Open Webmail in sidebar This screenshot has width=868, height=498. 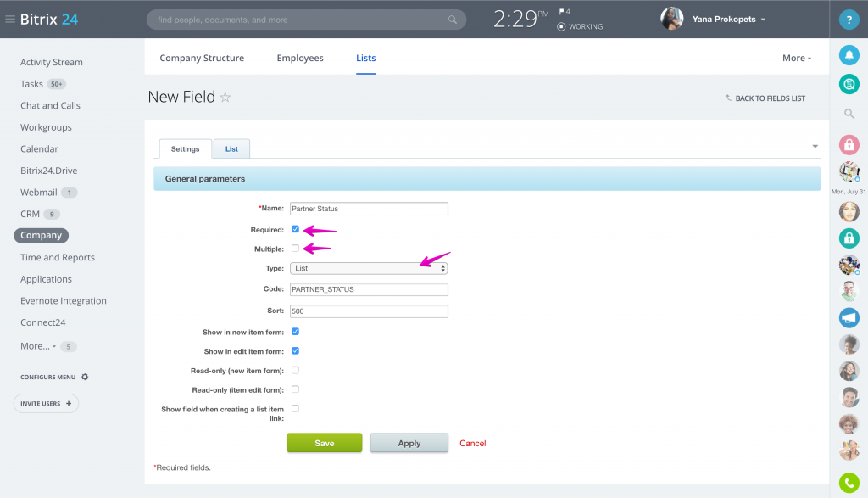click(39, 193)
